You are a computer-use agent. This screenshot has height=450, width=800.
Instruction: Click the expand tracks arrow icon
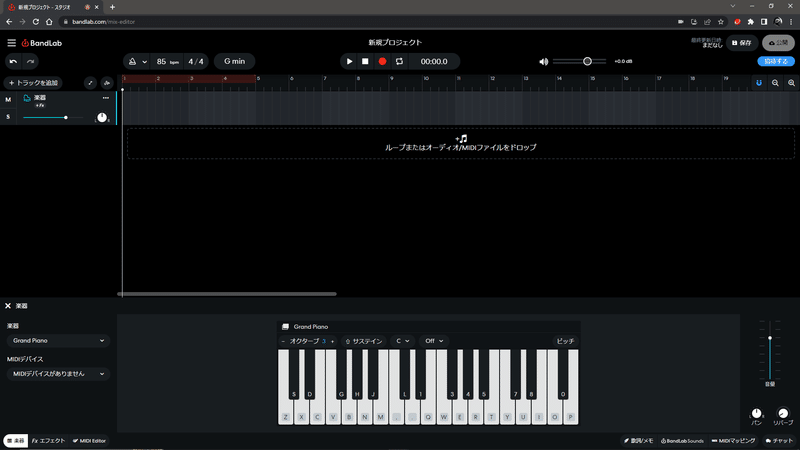tap(90, 83)
